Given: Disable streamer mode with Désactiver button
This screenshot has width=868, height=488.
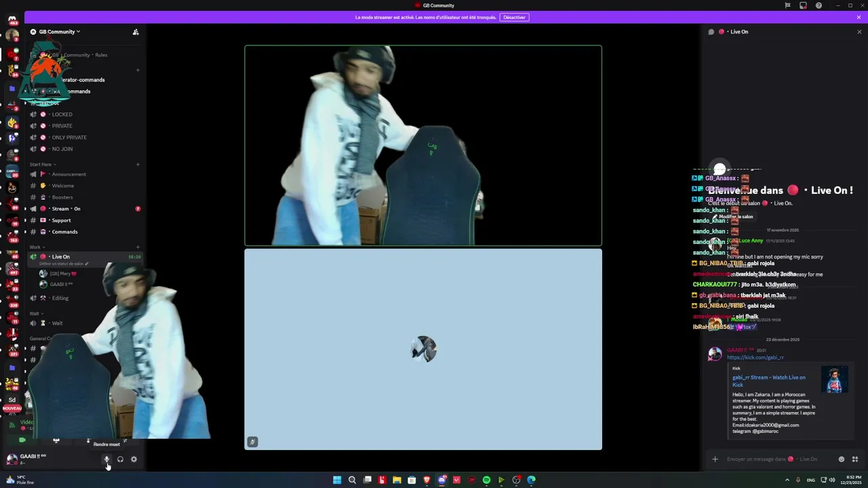Looking at the screenshot, I should pyautogui.click(x=514, y=18).
